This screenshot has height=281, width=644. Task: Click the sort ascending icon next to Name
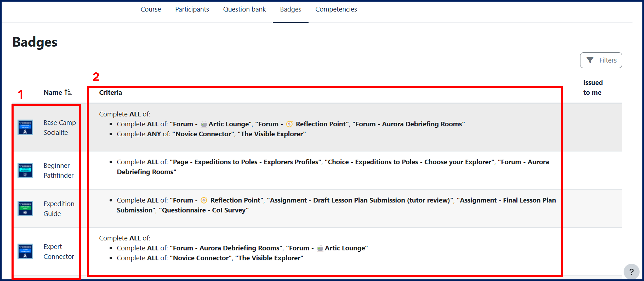pos(68,93)
